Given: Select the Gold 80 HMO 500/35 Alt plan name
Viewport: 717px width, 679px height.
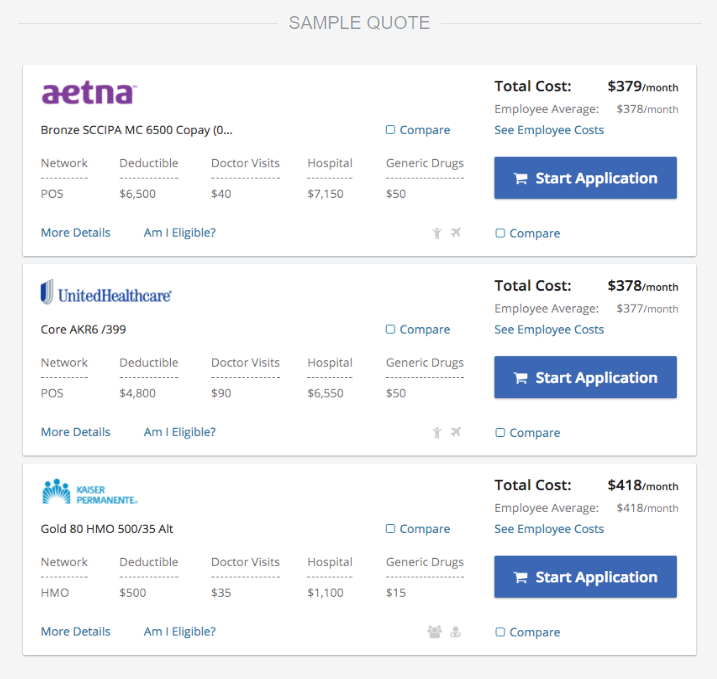Looking at the screenshot, I should coord(107,529).
